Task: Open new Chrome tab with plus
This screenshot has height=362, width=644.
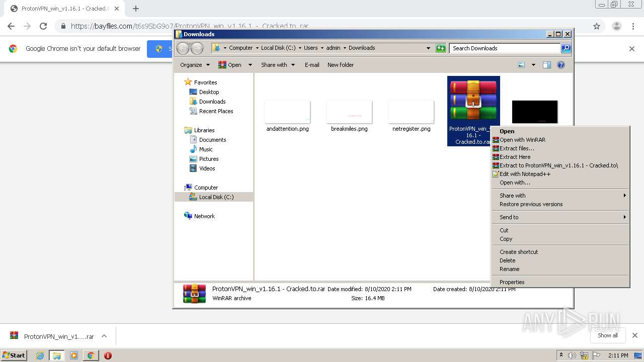Action: coord(136,9)
